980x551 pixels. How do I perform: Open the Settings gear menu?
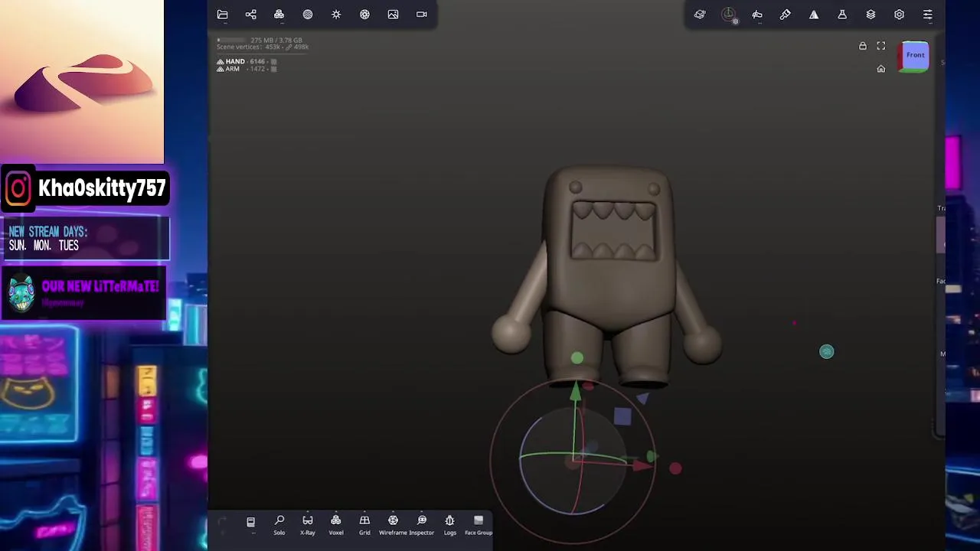[899, 15]
